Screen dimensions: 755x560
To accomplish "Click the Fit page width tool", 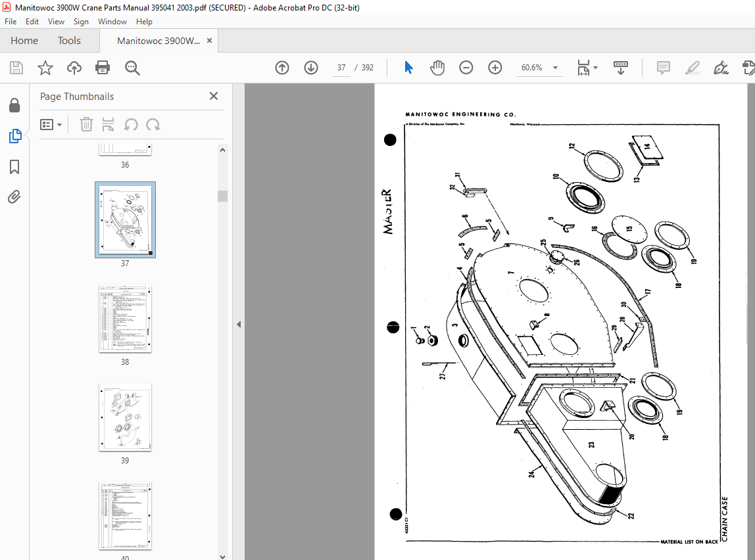I will click(x=583, y=68).
